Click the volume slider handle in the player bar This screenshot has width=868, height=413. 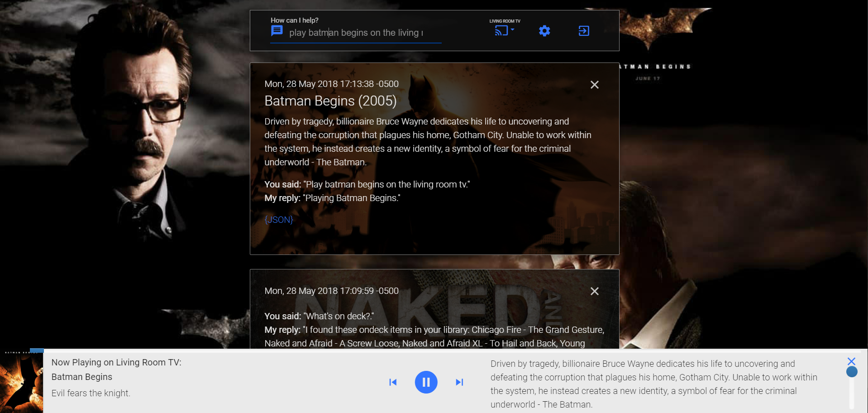pyautogui.click(x=852, y=372)
